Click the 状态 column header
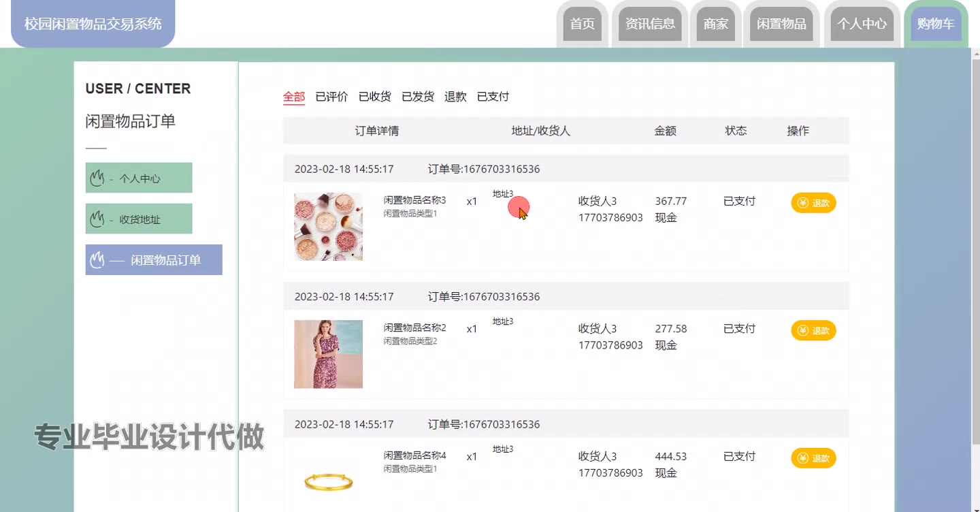Image resolution: width=980 pixels, height=512 pixels. 736,131
